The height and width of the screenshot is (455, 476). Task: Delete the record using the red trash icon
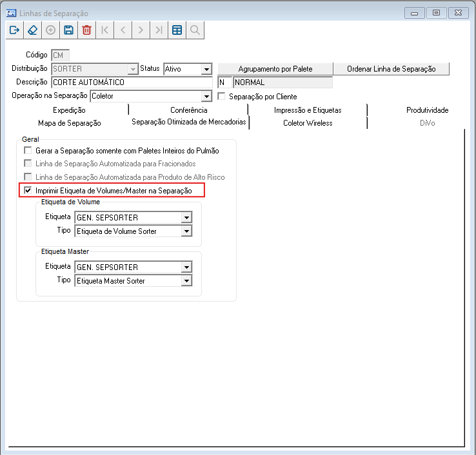pos(86,30)
